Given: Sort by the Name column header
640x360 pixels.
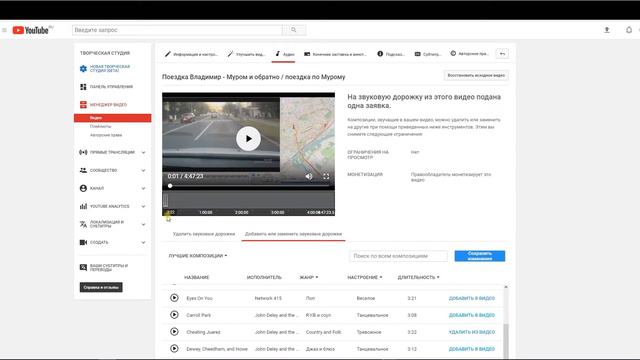Looking at the screenshot, I should [196, 277].
